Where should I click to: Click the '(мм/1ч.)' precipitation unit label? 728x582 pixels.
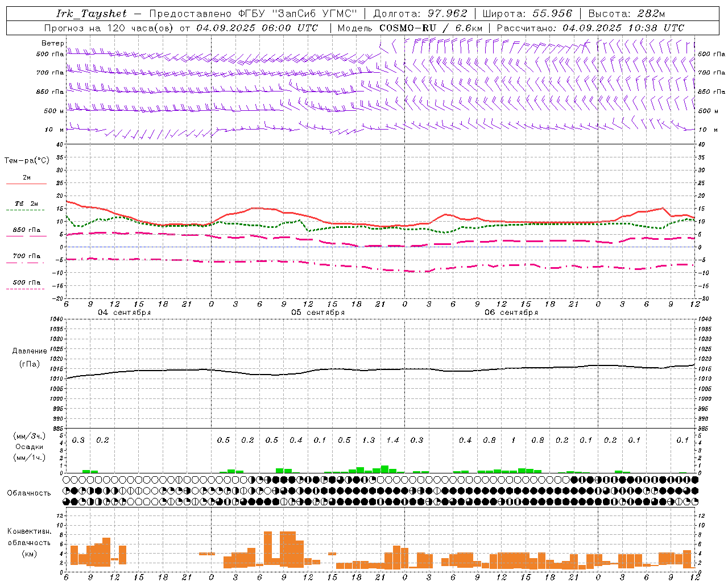(30, 458)
